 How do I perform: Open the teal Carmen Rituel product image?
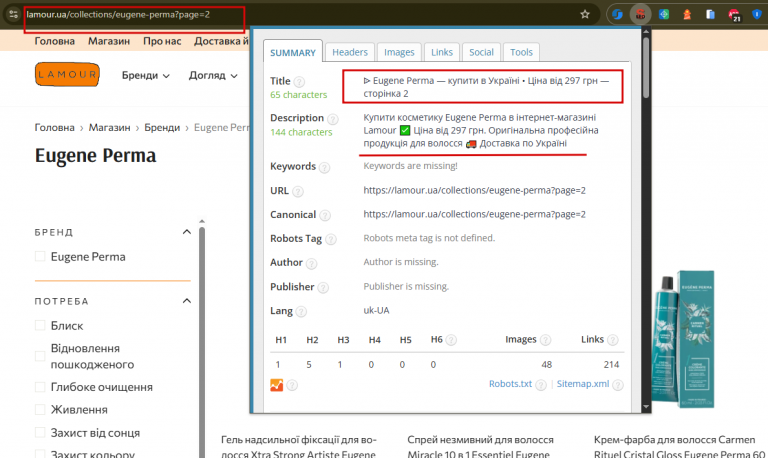[684, 339]
